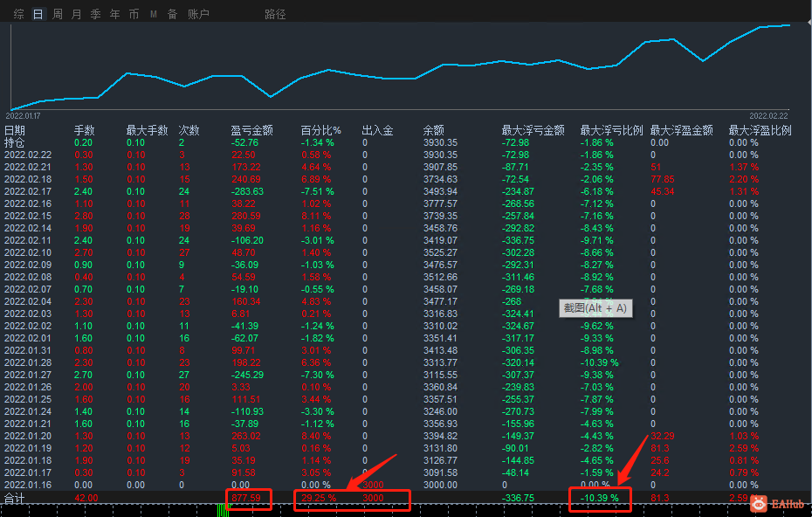The image size is (812, 517).
Task: Click the 3907.85 balance cell
Action: (x=440, y=167)
